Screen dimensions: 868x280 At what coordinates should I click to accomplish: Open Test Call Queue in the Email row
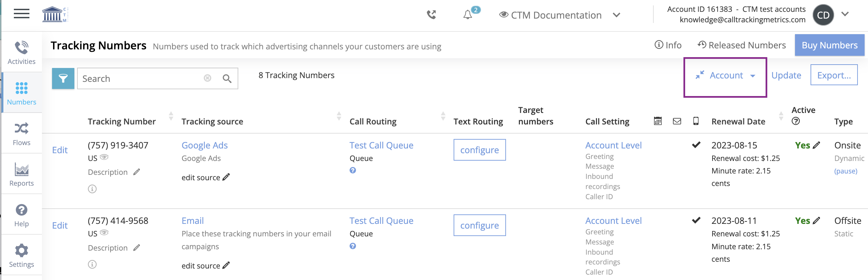tap(381, 220)
